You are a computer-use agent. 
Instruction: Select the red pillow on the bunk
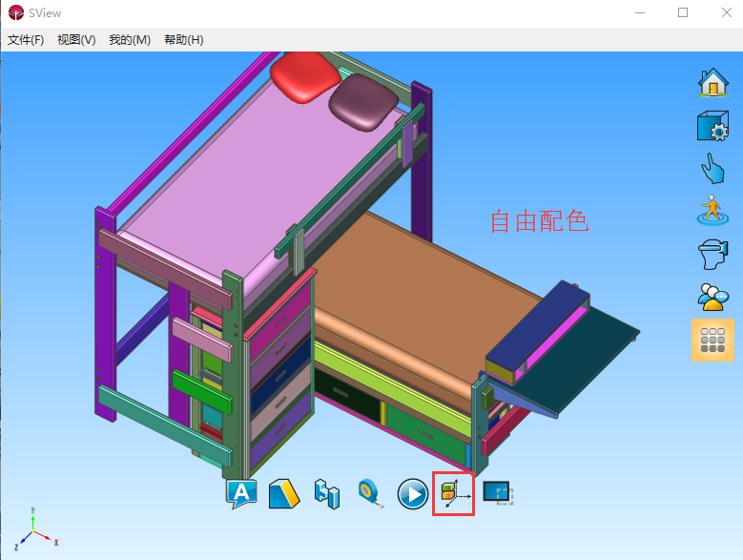tap(305, 75)
